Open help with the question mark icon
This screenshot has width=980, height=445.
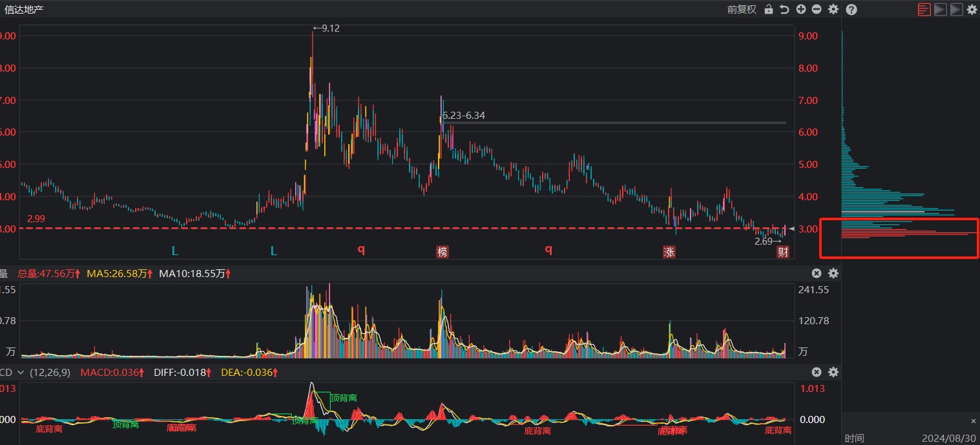click(851, 9)
